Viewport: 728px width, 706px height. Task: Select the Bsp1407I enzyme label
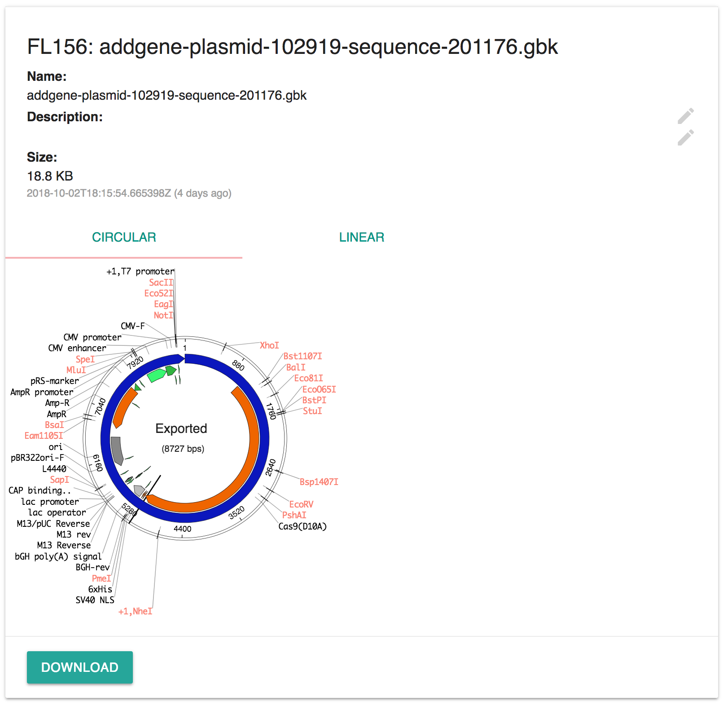319,482
